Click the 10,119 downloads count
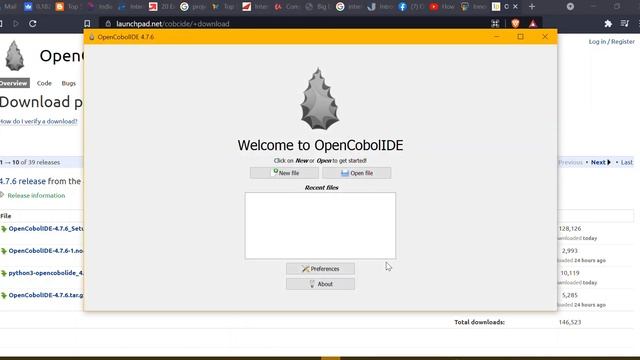 570,273
